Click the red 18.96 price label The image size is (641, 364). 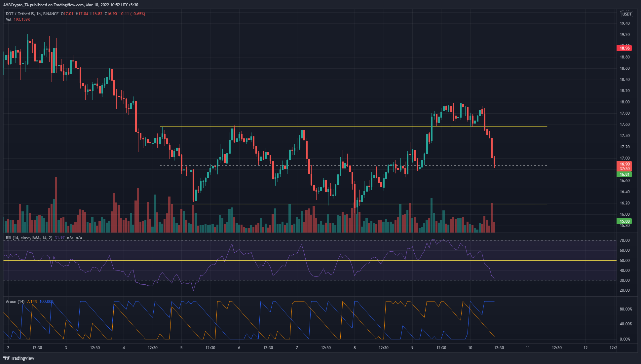click(x=624, y=48)
